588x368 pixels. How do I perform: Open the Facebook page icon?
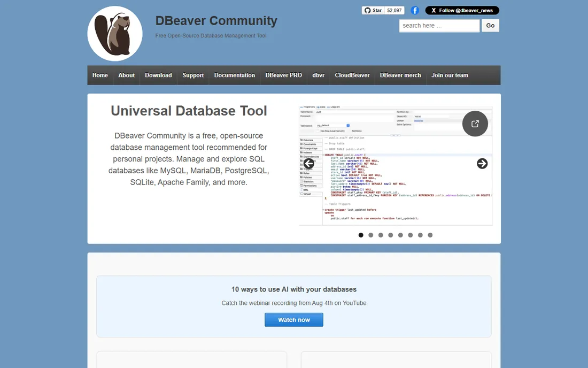pyautogui.click(x=415, y=11)
